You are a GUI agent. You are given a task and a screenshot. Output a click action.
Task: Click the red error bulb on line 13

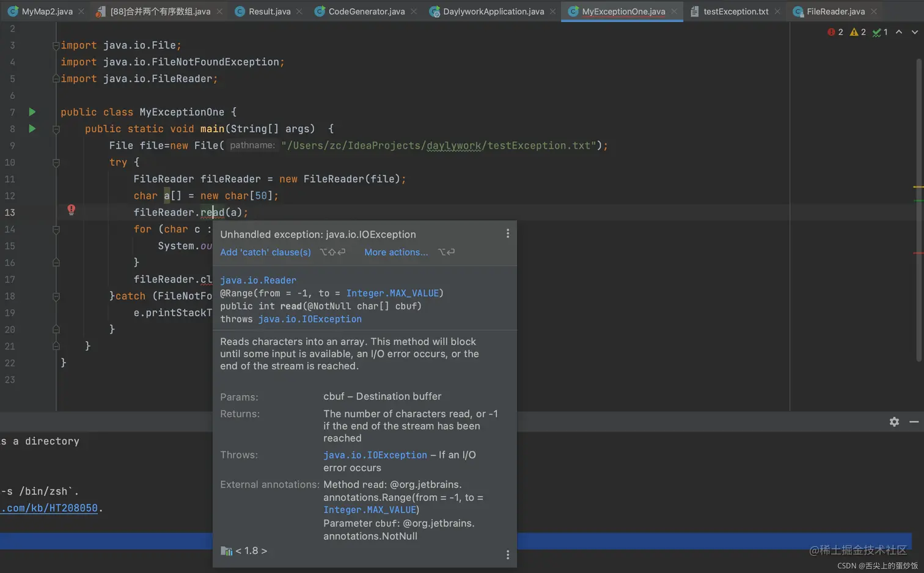click(x=71, y=210)
